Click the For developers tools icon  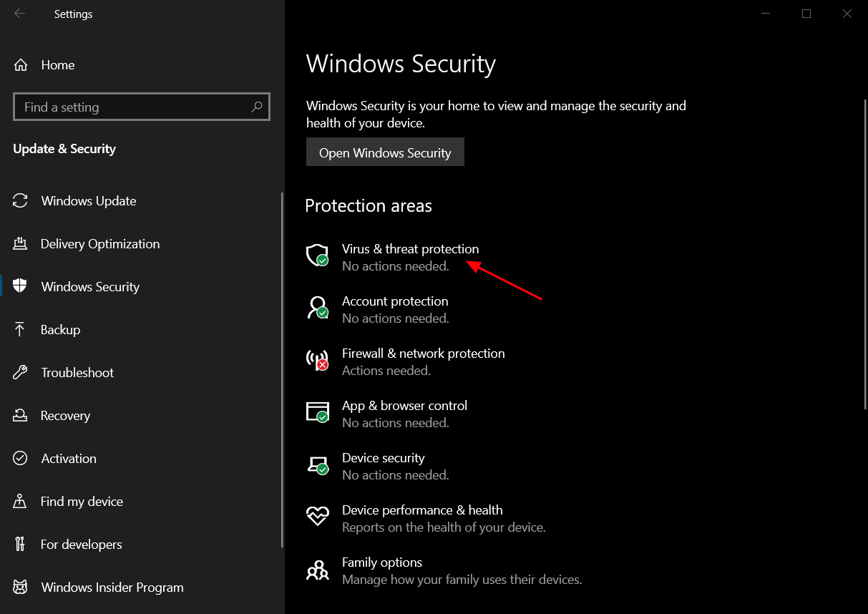21,545
